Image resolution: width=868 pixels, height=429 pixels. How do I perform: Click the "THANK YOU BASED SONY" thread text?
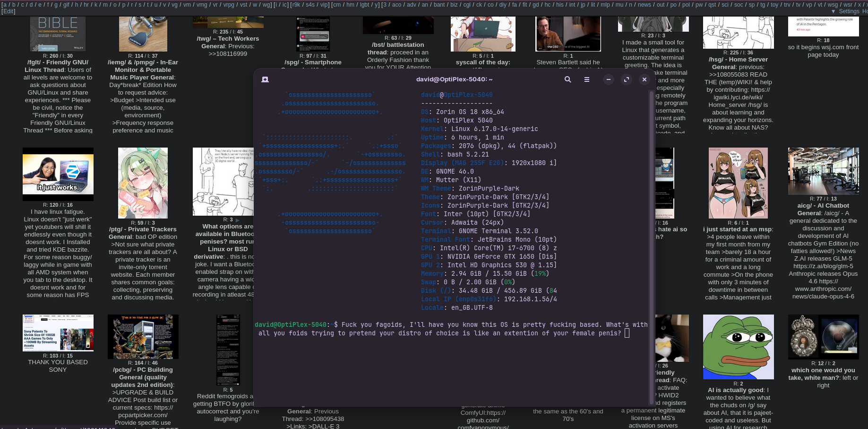58,366
